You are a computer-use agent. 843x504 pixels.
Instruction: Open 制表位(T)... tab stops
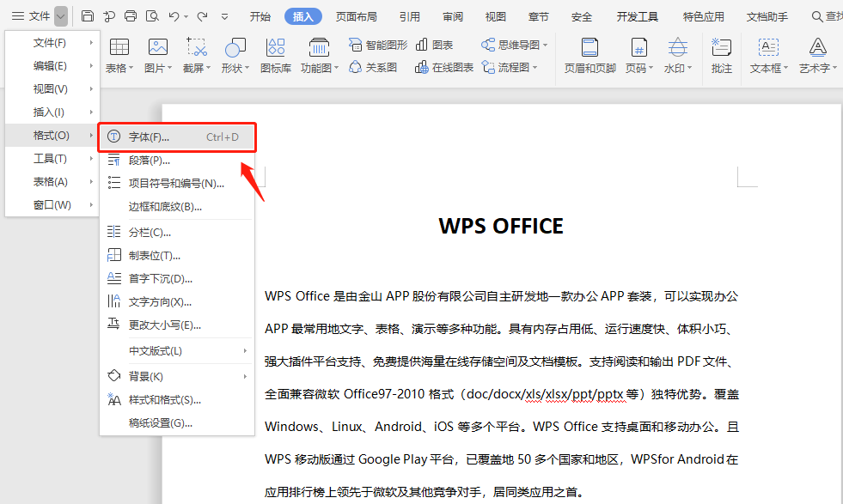click(177, 255)
